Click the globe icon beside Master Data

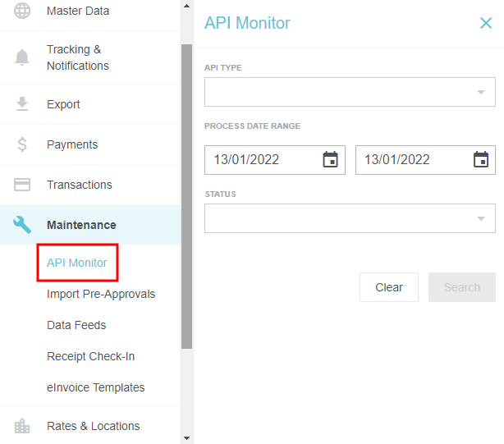[22, 11]
